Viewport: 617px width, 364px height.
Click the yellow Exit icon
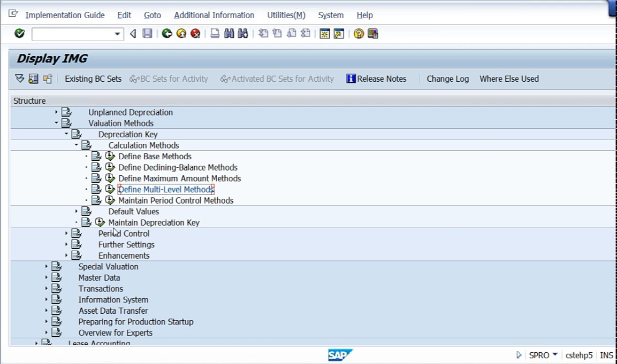coord(181,34)
